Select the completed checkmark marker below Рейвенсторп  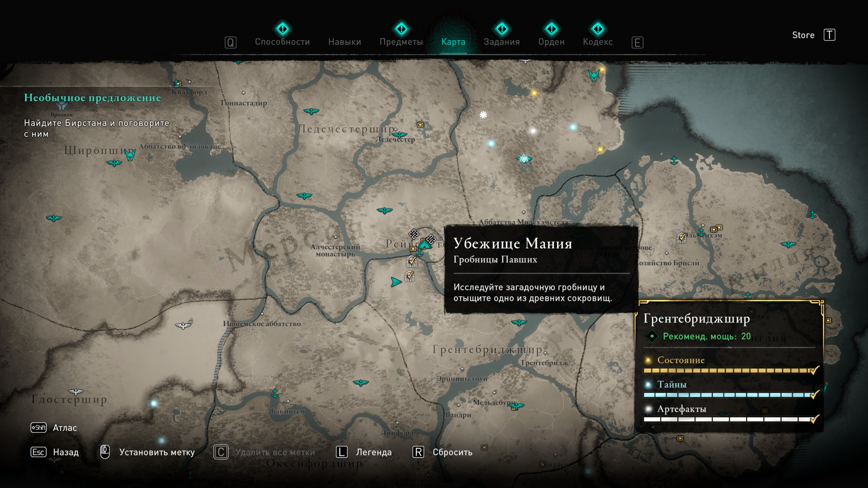click(x=410, y=276)
